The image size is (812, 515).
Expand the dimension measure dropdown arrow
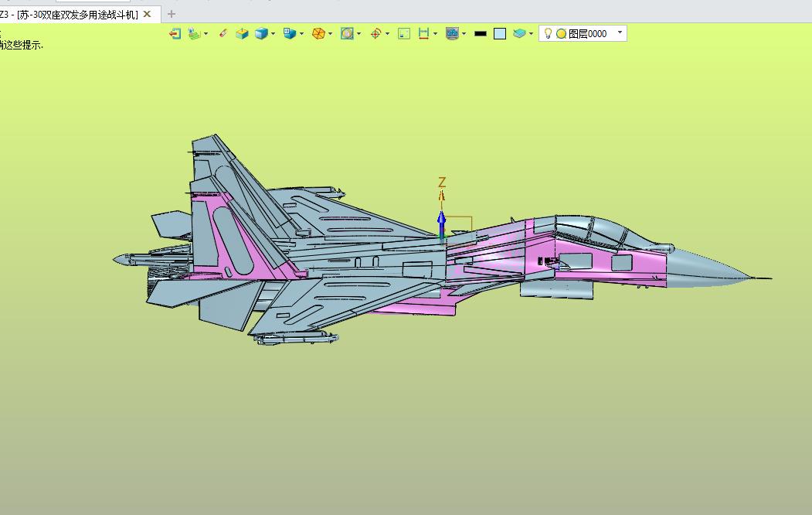pos(435,34)
